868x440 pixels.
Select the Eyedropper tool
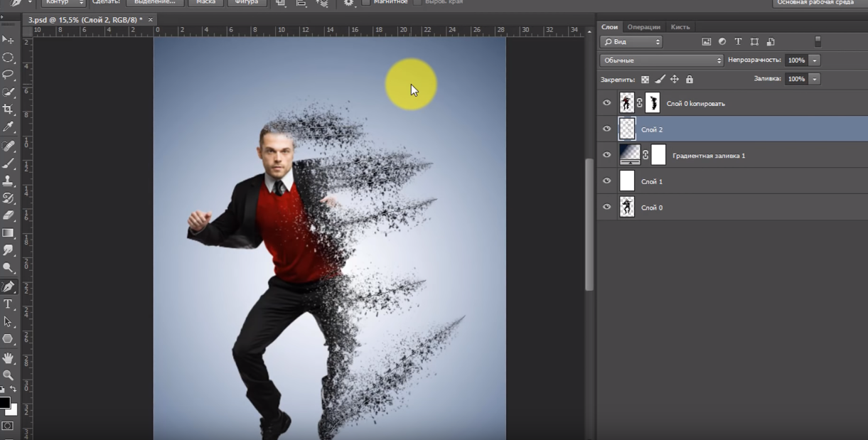8,127
